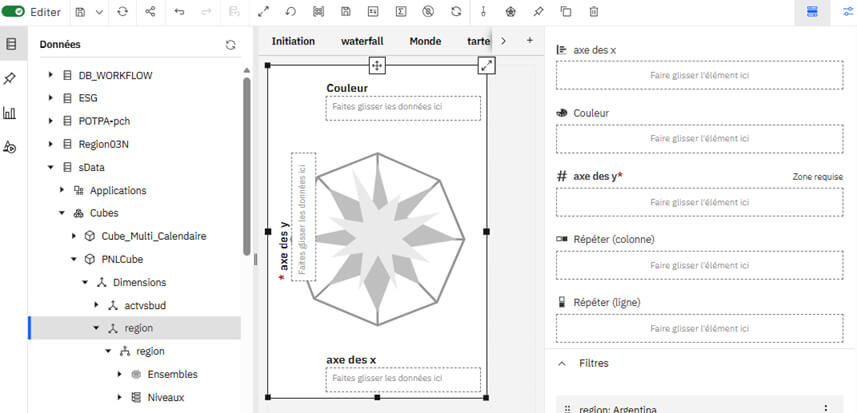Duplicate the selected widget
The height and width of the screenshot is (413, 857).
click(566, 12)
